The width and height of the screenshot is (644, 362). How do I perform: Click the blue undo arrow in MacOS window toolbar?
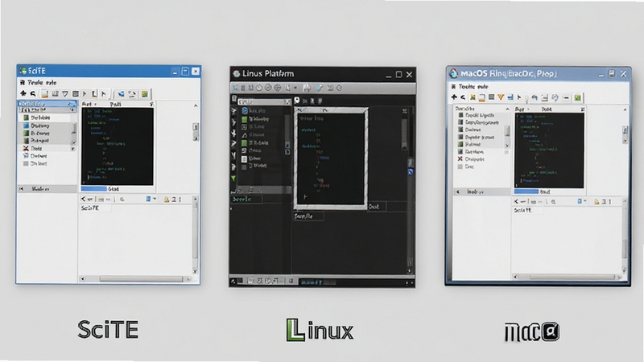(x=535, y=97)
